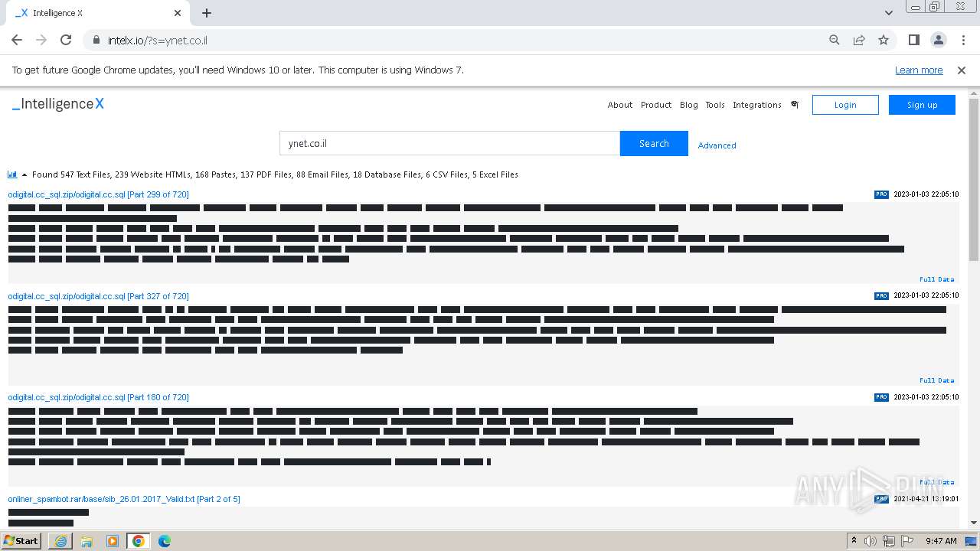Click the statistics chart icon

click(x=12, y=174)
